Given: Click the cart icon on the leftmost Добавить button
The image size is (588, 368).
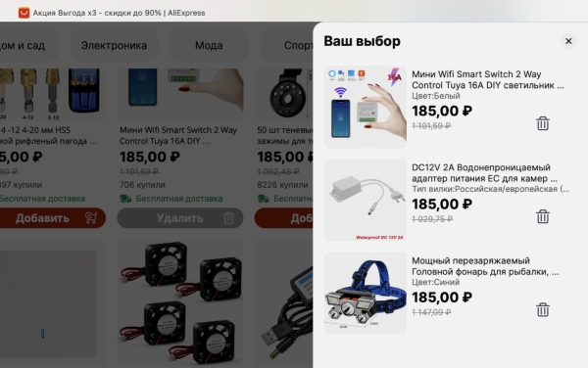Looking at the screenshot, I should point(91,218).
